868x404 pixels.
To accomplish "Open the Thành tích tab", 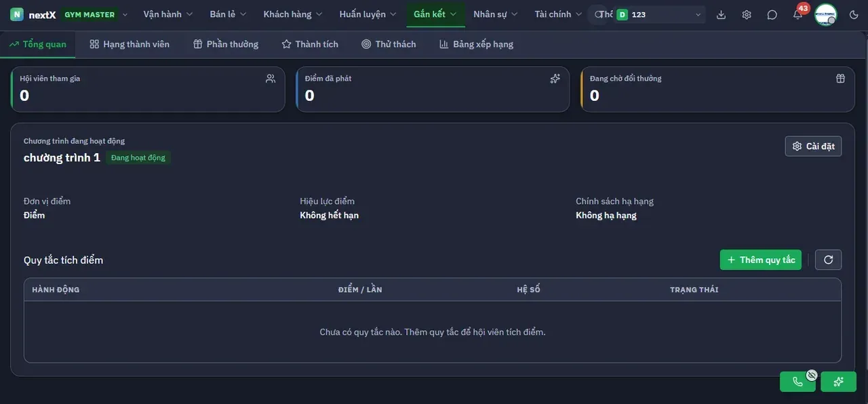I will (x=310, y=44).
